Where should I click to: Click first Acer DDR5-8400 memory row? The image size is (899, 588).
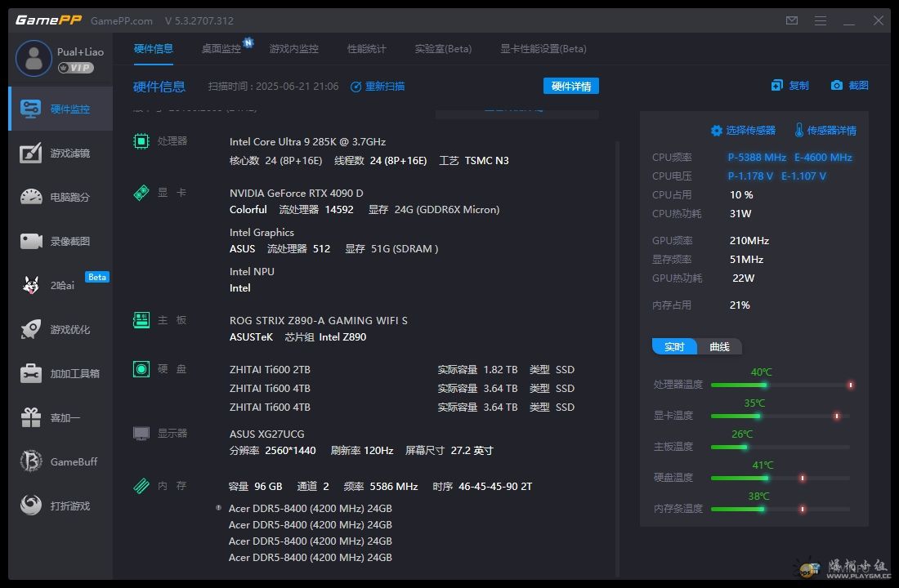click(x=311, y=508)
